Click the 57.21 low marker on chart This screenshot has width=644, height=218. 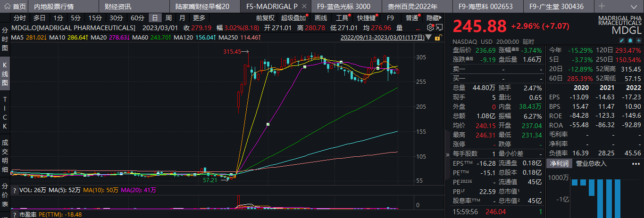tap(210, 180)
